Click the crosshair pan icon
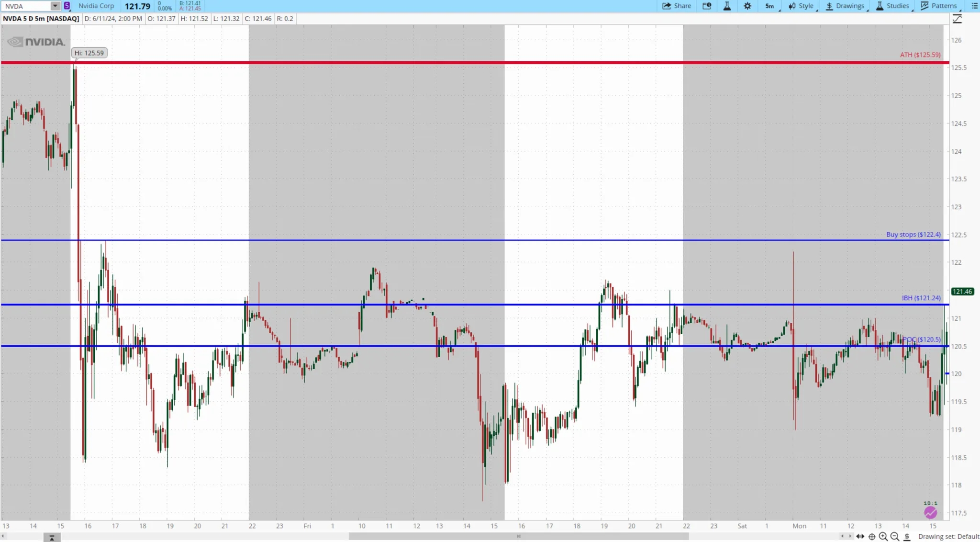Image resolution: width=980 pixels, height=542 pixels. coord(872,536)
